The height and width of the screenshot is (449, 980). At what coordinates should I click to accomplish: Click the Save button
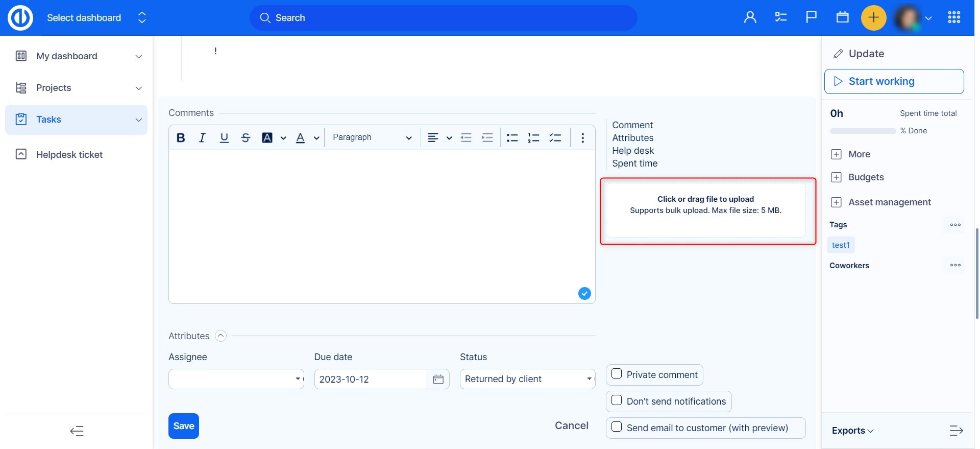click(x=184, y=426)
